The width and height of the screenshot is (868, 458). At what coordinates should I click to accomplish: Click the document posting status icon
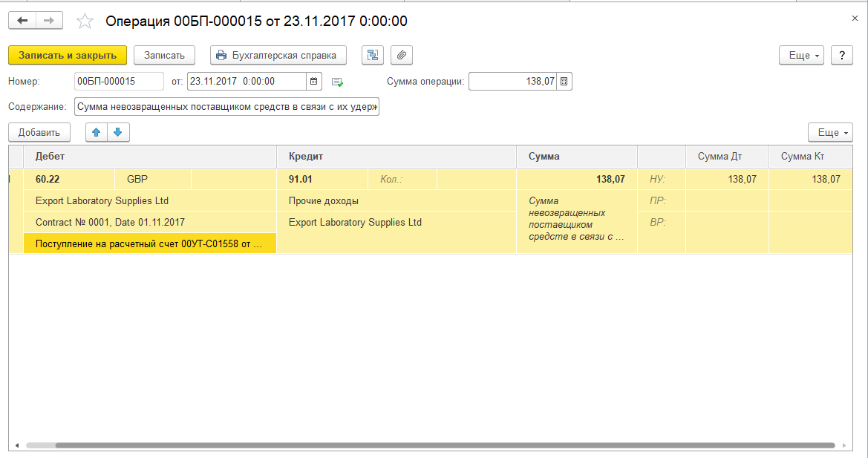337,82
